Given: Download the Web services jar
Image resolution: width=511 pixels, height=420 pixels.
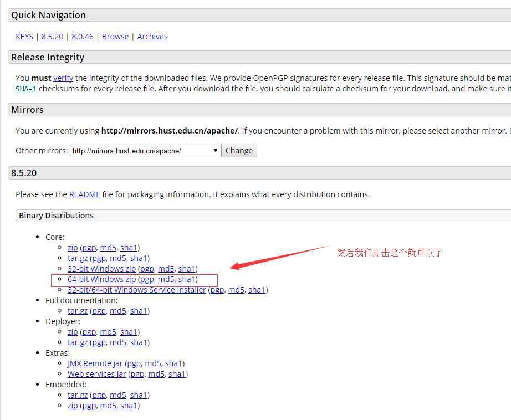Looking at the screenshot, I should [97, 374].
